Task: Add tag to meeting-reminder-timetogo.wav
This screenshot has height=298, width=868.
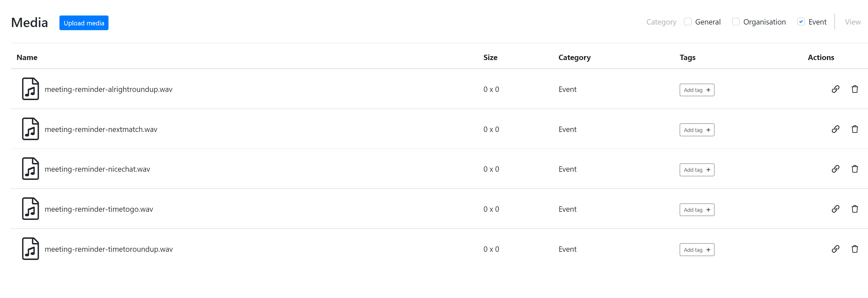Action: [696, 210]
